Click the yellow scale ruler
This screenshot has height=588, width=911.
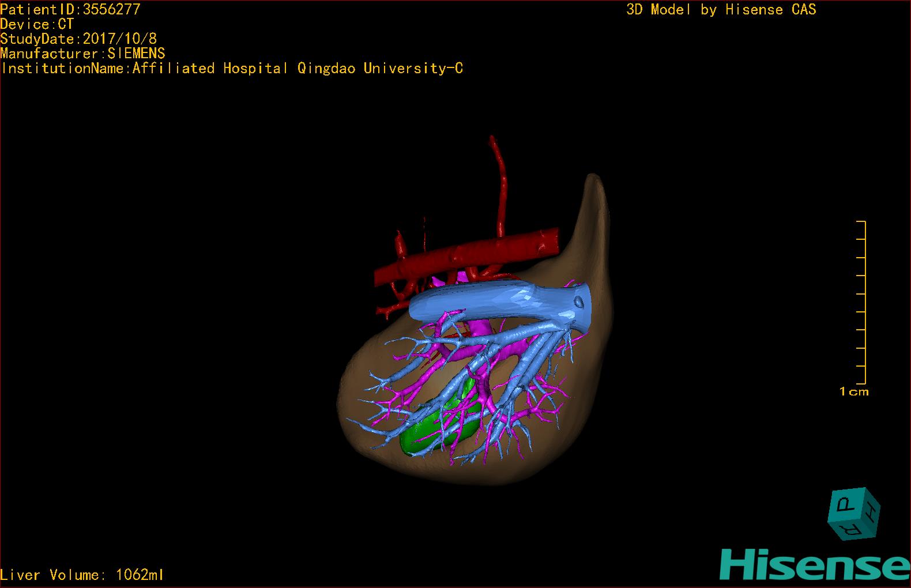861,302
